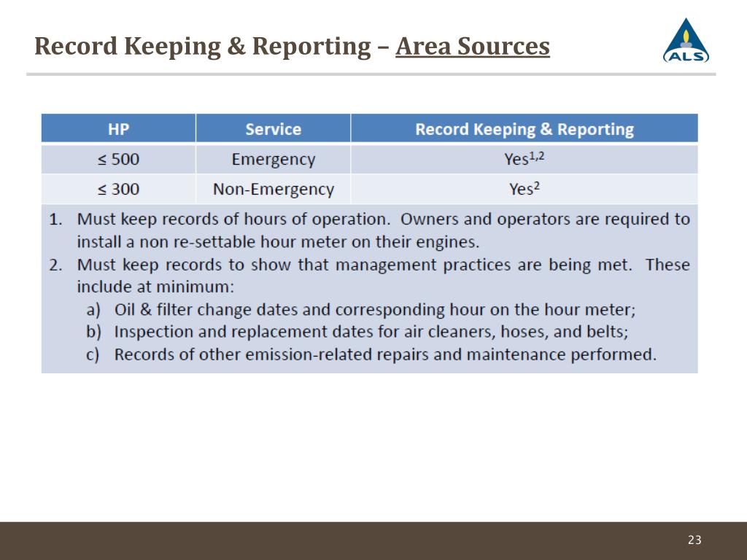Click line 'install a non re-settable hour meter'
This screenshot has width=747, height=560.
[278, 242]
